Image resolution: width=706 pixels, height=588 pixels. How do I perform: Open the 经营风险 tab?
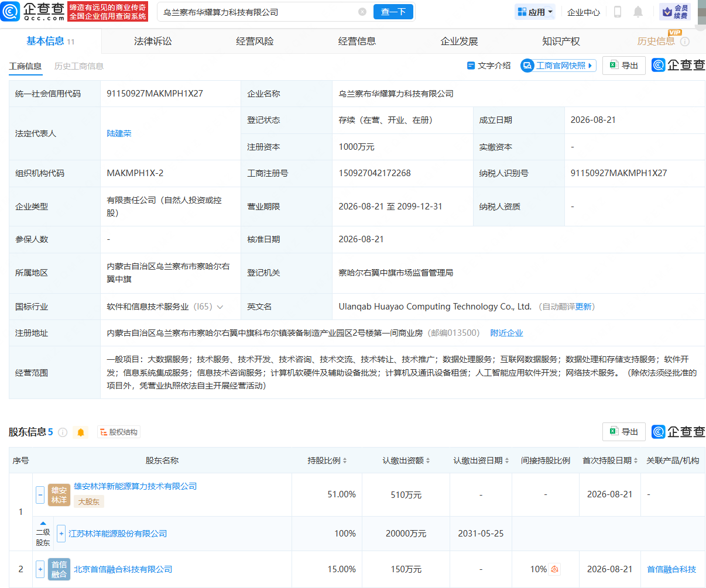[255, 42]
